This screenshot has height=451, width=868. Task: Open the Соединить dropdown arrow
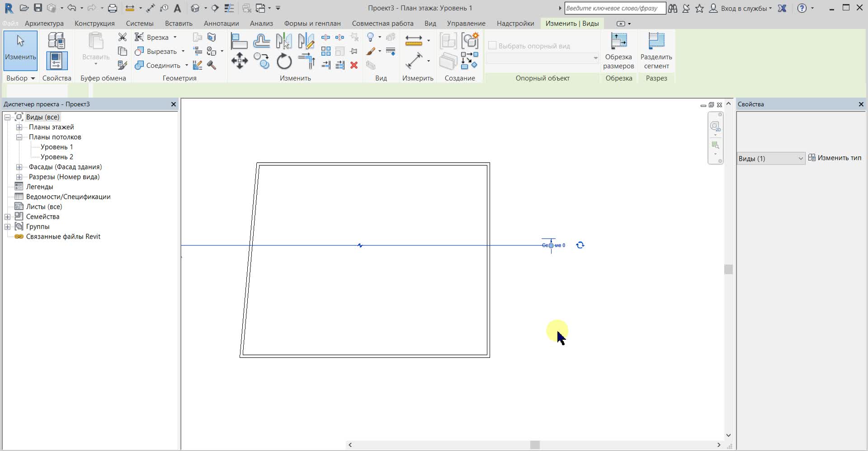click(187, 65)
